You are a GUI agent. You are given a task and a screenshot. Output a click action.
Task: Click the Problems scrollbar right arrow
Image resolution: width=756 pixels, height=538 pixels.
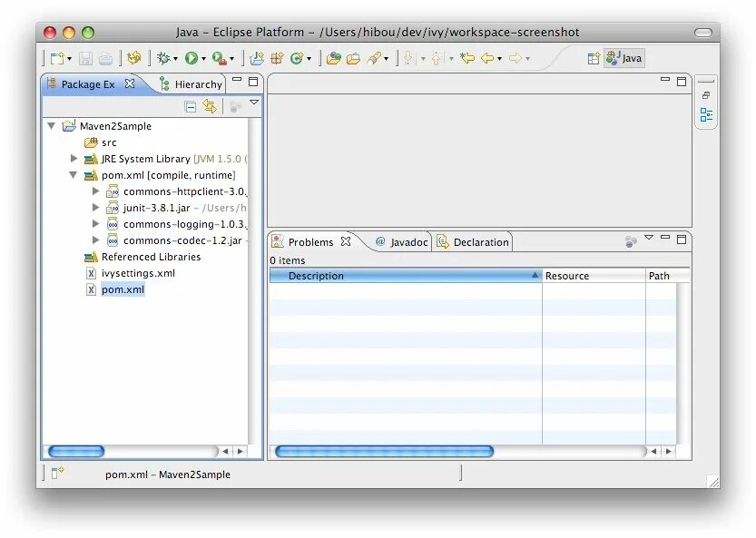(x=668, y=451)
